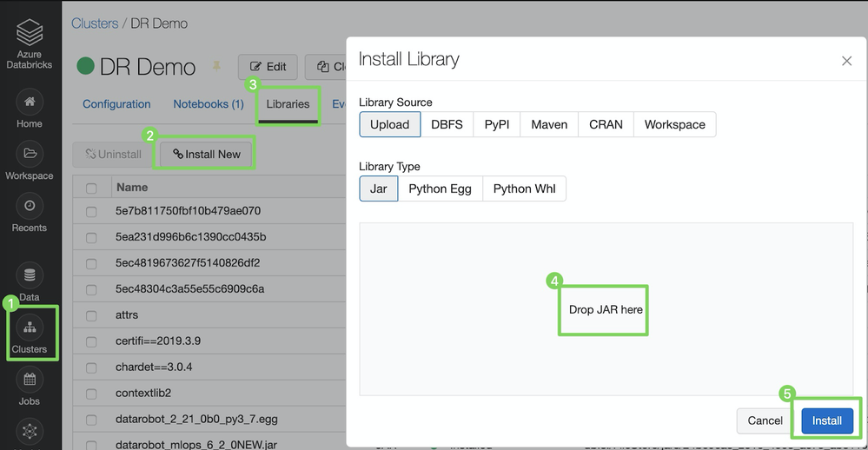The width and height of the screenshot is (868, 450).
Task: Click the Edit cluster button
Action: (x=268, y=67)
